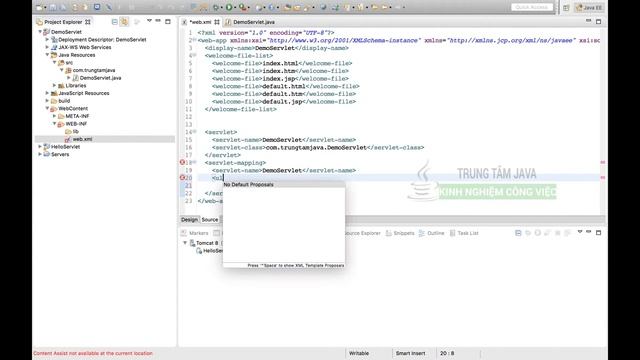Click the DemoServlet project icon

click(x=46, y=32)
